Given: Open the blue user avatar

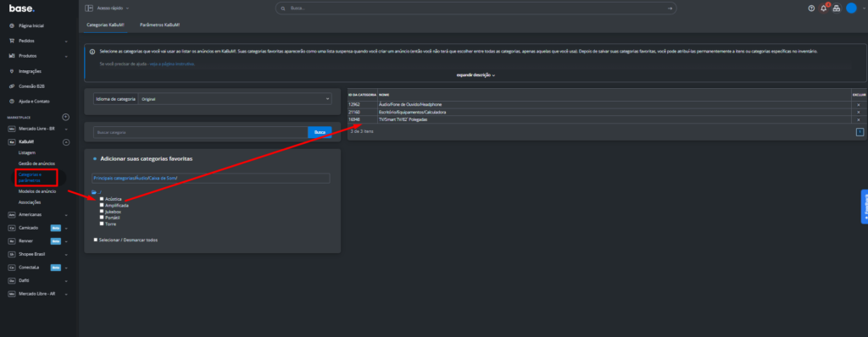Looking at the screenshot, I should (851, 8).
